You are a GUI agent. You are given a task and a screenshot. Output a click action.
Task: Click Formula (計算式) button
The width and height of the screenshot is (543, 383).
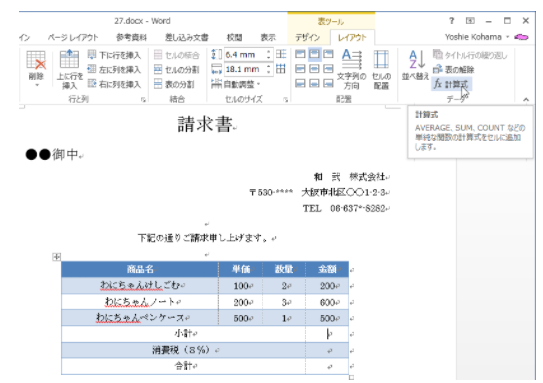pos(451,84)
